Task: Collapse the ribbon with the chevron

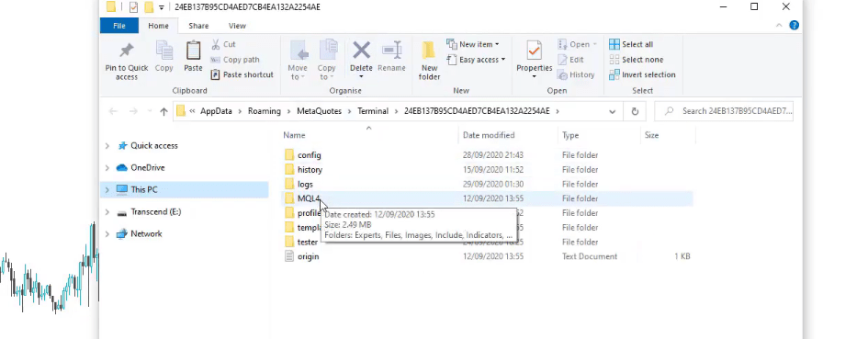Action: [780, 26]
